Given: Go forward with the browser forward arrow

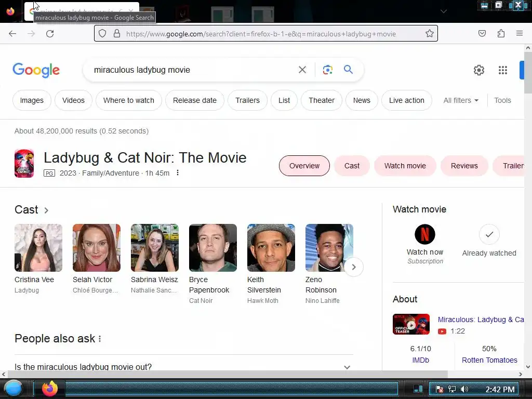Looking at the screenshot, I should (x=31, y=34).
